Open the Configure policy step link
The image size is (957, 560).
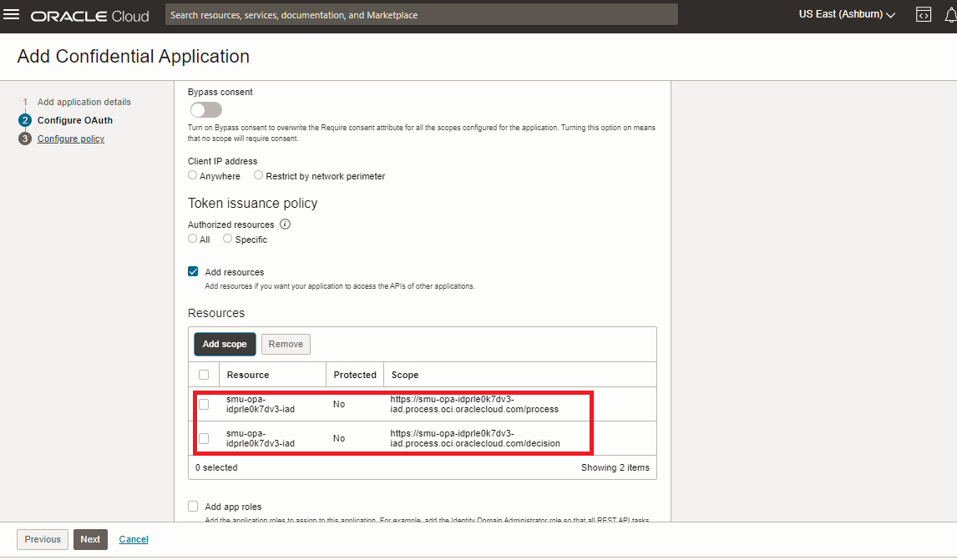coord(71,139)
